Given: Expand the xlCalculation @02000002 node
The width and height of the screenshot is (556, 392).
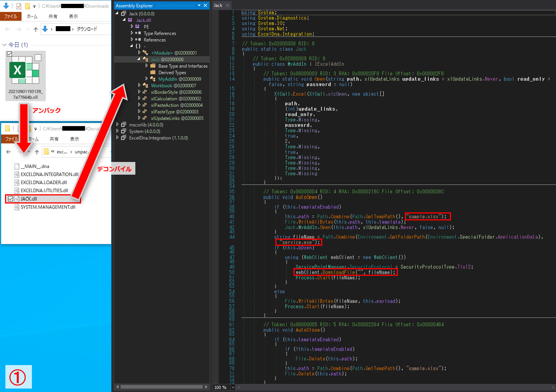Looking at the screenshot, I should pos(139,98).
